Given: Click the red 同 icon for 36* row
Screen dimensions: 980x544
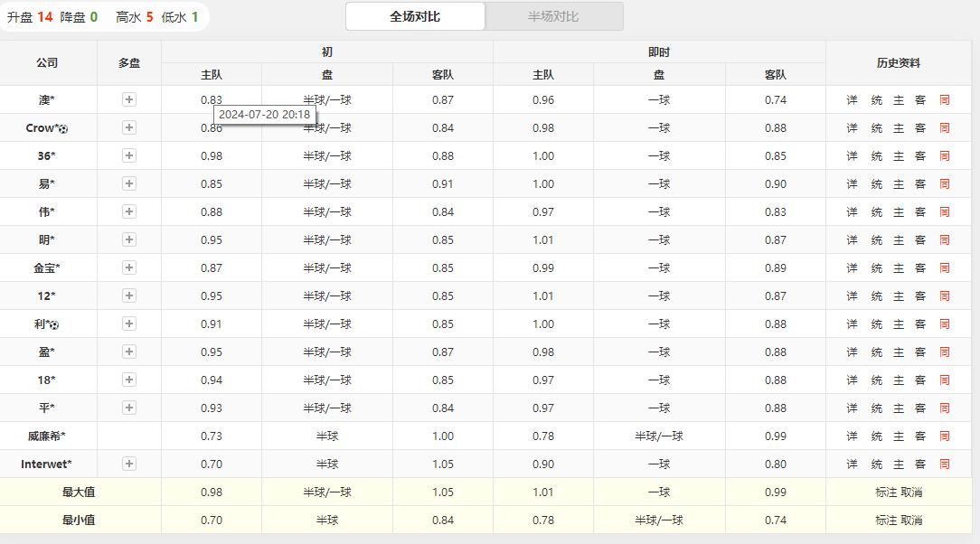Looking at the screenshot, I should [x=945, y=156].
